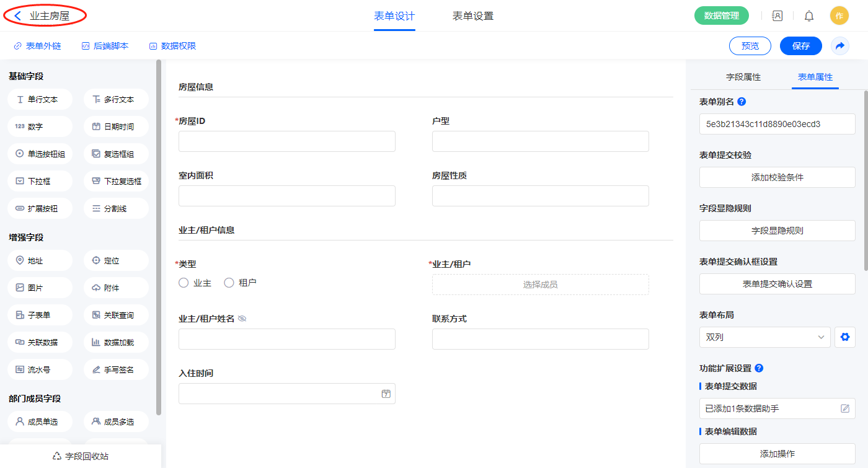Click the back arrow beside 业主房屋
The width and height of the screenshot is (868, 468).
pyautogui.click(x=18, y=16)
